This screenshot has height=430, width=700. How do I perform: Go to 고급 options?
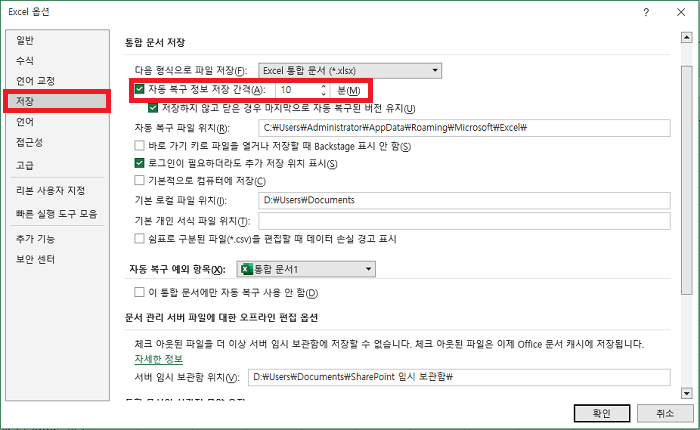click(x=25, y=165)
